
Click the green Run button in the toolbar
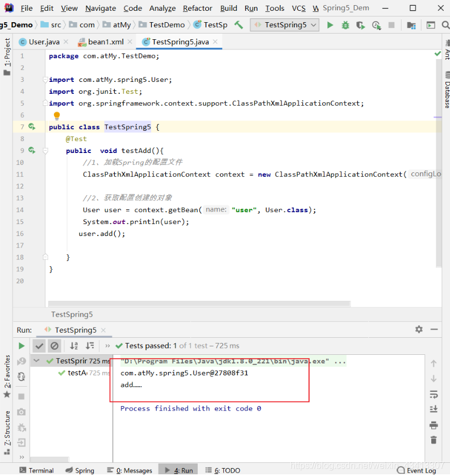click(330, 25)
